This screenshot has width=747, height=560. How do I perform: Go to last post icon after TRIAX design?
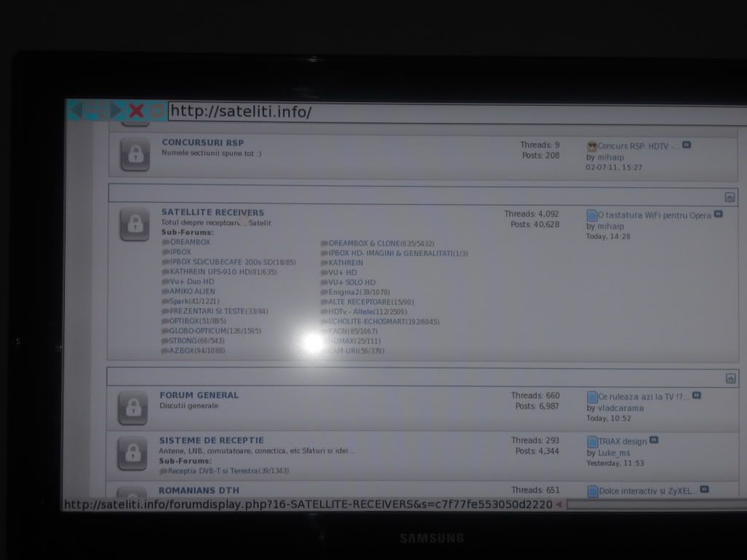pos(654,440)
